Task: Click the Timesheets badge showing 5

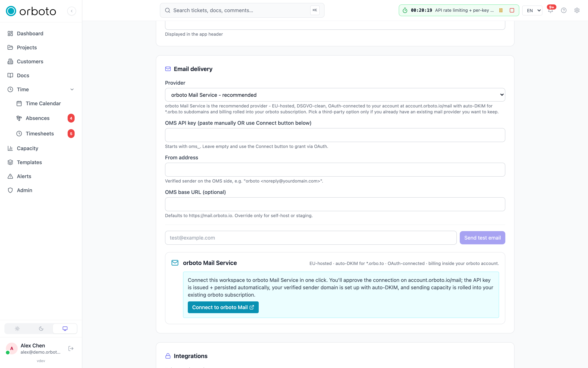Action: [71, 134]
